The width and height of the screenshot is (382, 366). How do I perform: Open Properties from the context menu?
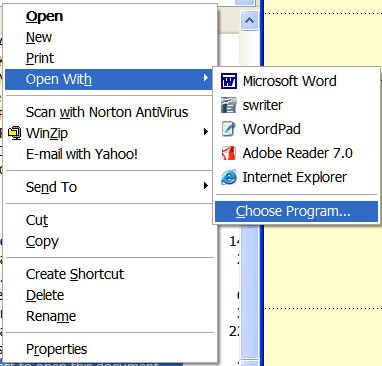(56, 349)
